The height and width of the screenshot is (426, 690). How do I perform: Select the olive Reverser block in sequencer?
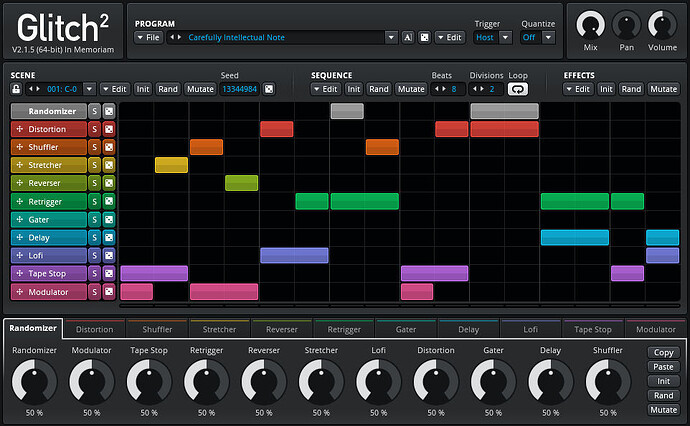(241, 183)
